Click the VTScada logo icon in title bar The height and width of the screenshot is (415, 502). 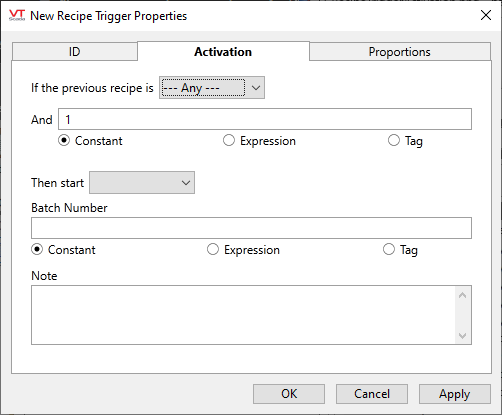tap(17, 15)
